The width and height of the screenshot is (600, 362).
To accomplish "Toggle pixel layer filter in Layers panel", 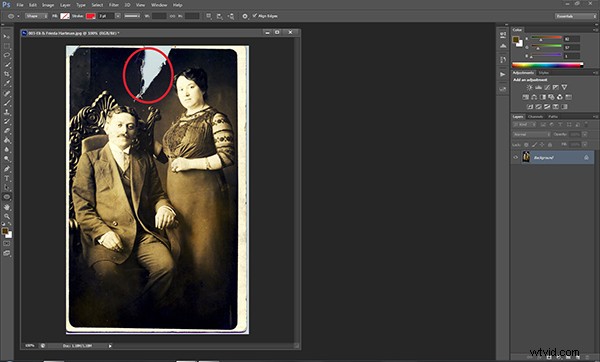I will click(x=543, y=125).
